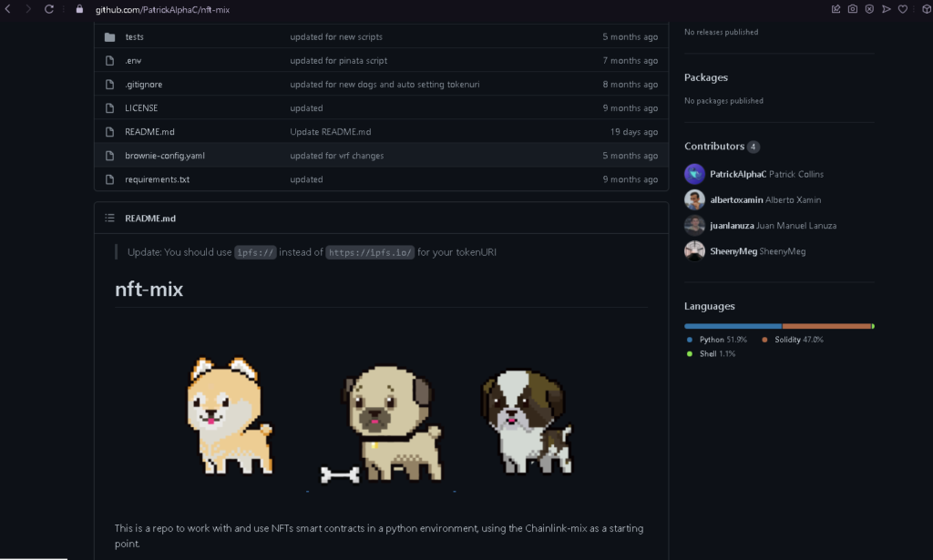Viewport: 933px width, 560px height.
Task: Click the file icon beside .env
Action: pyautogui.click(x=109, y=61)
